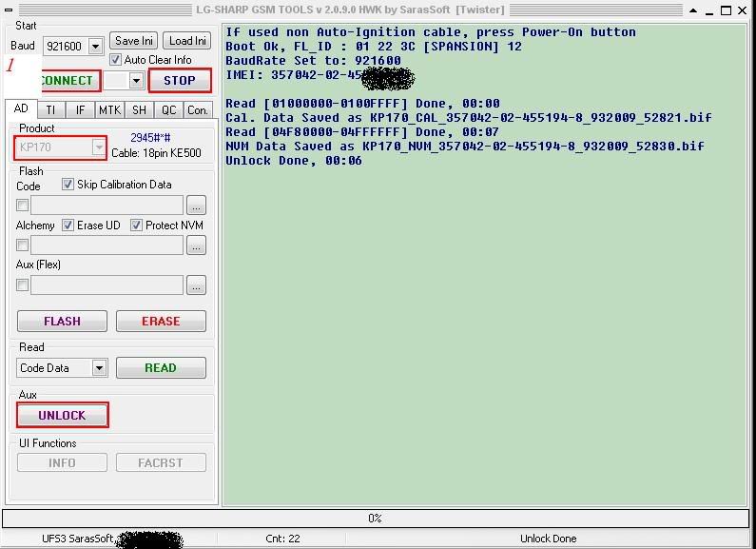Open the Read type Code Data dropdown
This screenshot has width=756, height=549.
[x=99, y=368]
